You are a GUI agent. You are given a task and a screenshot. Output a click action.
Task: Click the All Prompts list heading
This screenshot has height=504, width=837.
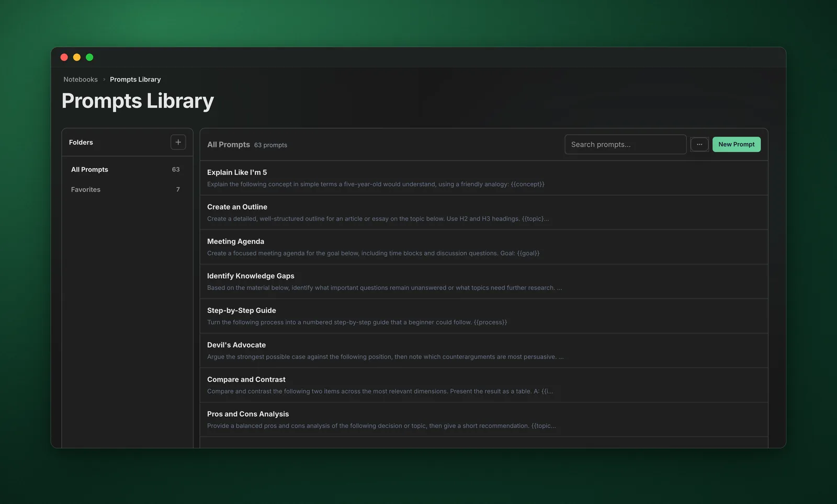point(229,144)
